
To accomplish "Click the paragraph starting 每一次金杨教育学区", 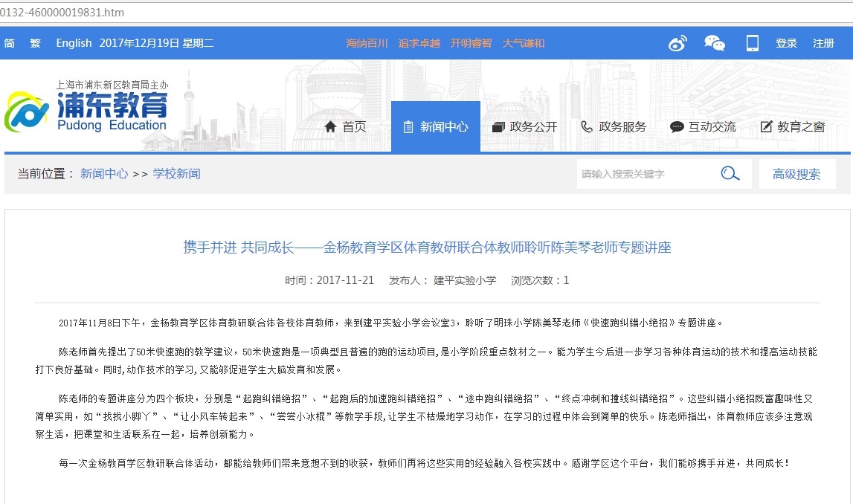I will click(424, 463).
